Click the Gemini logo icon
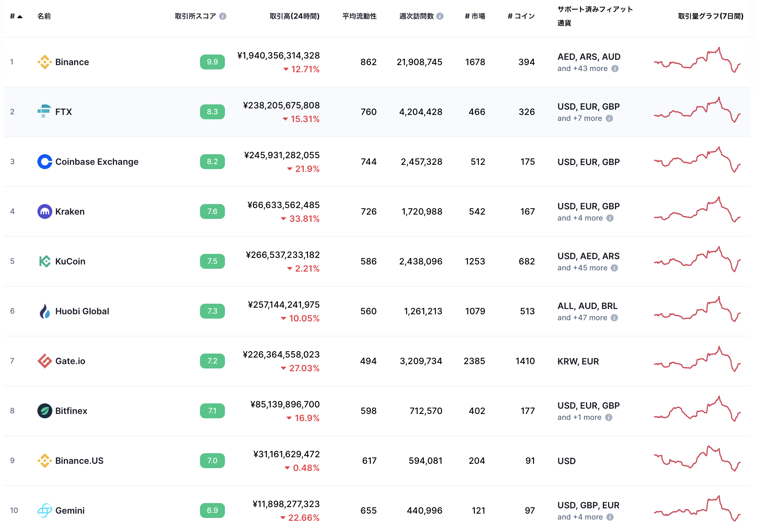The height and width of the screenshot is (532, 757). pyautogui.click(x=45, y=510)
